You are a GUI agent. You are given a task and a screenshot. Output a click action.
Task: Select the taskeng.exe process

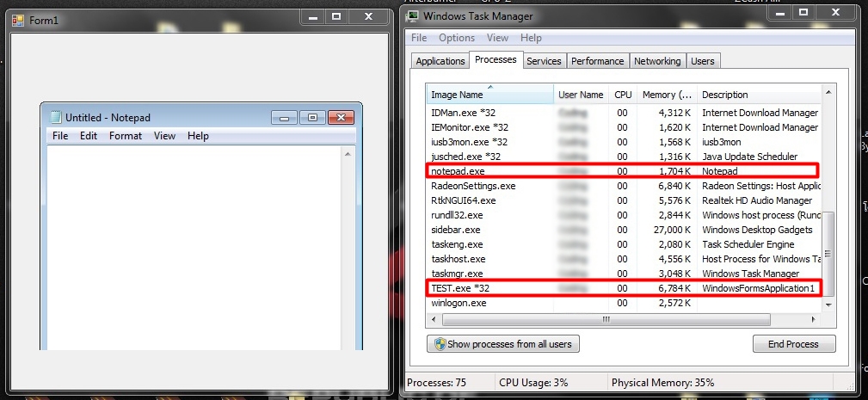[x=624, y=244]
